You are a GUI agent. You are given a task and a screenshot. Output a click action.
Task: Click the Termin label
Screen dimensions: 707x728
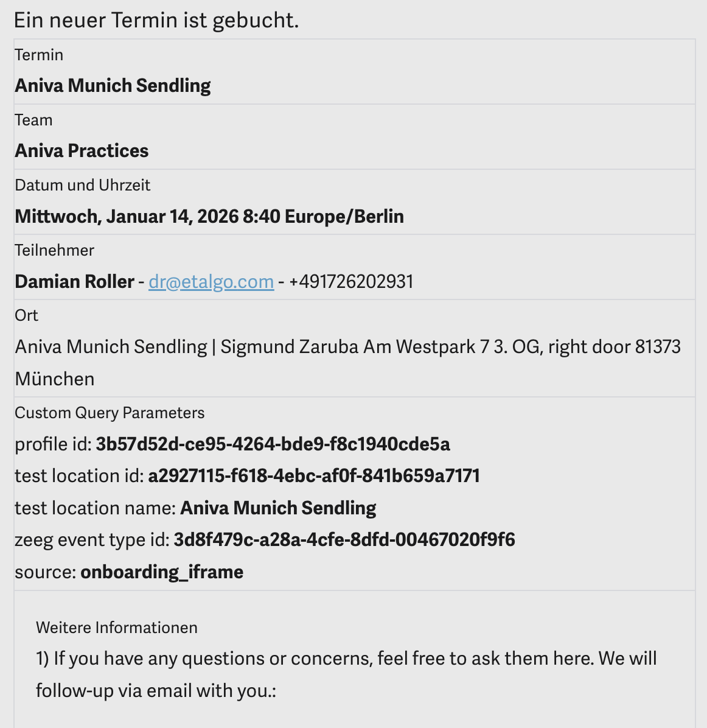(39, 55)
